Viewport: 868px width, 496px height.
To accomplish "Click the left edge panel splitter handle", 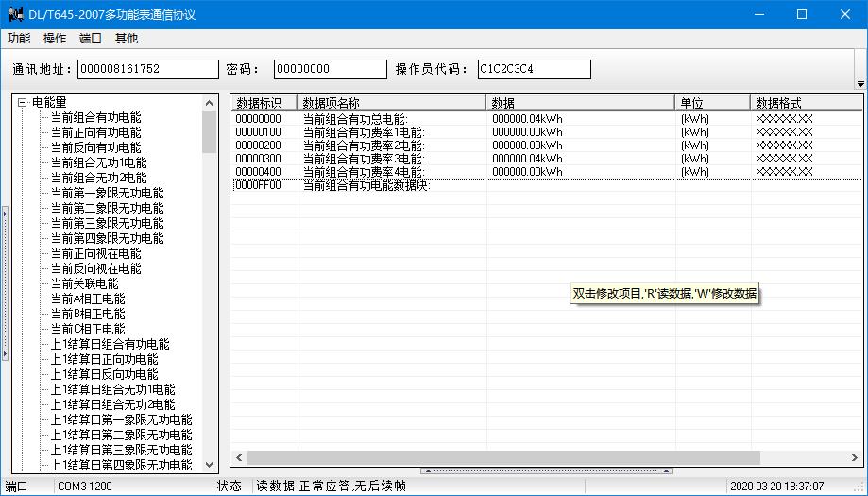I will click(4, 283).
